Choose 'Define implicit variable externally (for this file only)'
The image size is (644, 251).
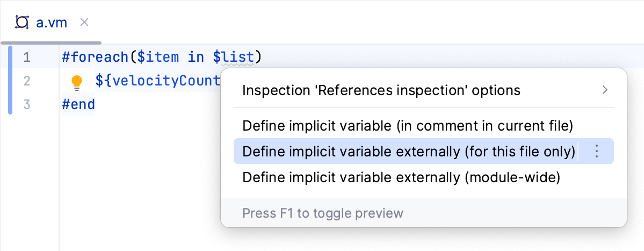point(409,152)
